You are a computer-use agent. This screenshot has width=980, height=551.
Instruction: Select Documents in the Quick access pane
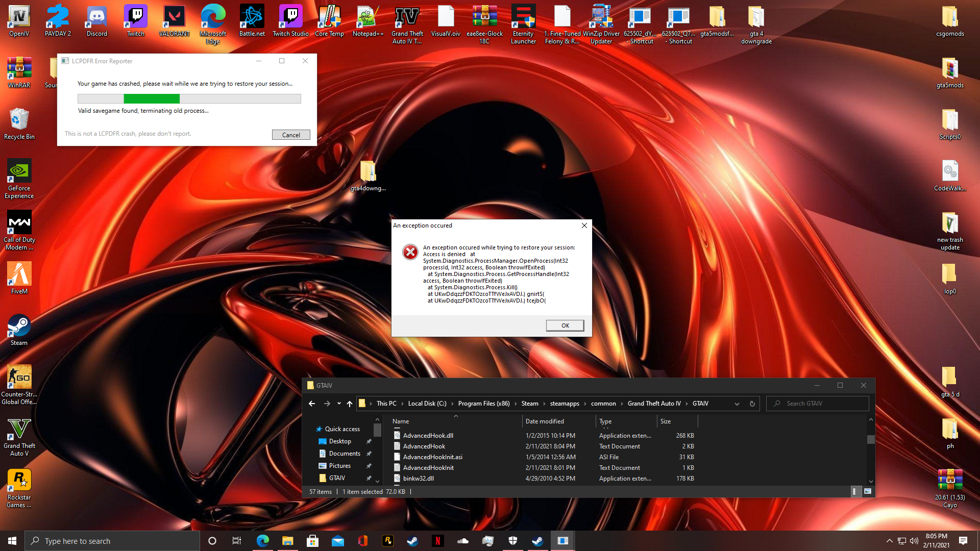345,454
